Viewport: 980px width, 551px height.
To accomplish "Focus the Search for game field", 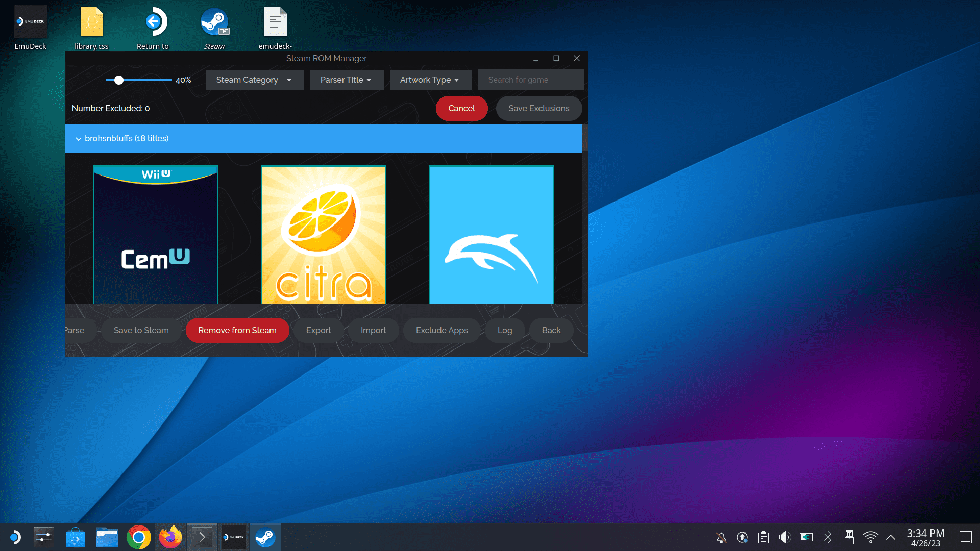I will point(531,80).
